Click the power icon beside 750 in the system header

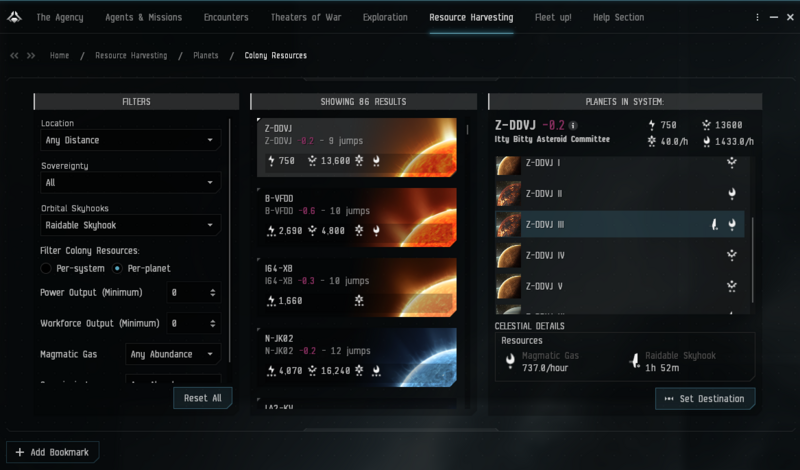point(652,125)
